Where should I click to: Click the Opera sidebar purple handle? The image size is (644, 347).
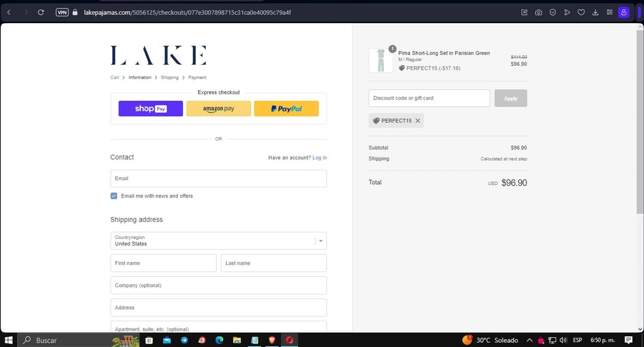pyautogui.click(x=640, y=12)
